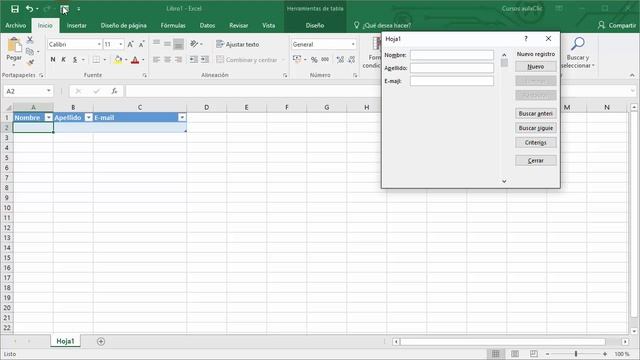Open the text orientation tool
640x360 pixels.
pos(194,44)
